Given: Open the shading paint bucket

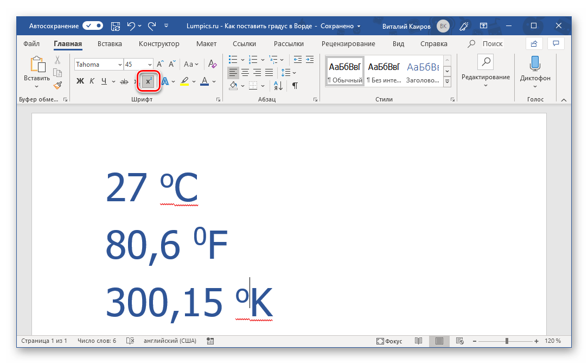Looking at the screenshot, I should click(x=233, y=86).
